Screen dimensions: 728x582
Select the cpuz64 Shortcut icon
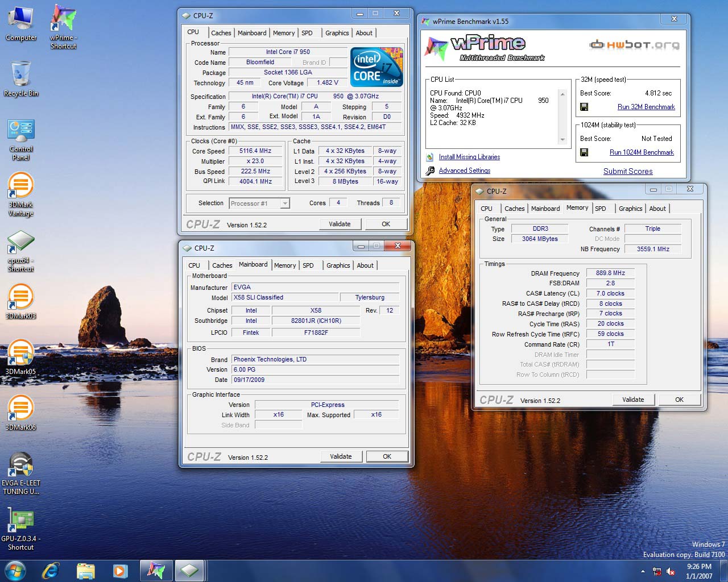click(21, 251)
